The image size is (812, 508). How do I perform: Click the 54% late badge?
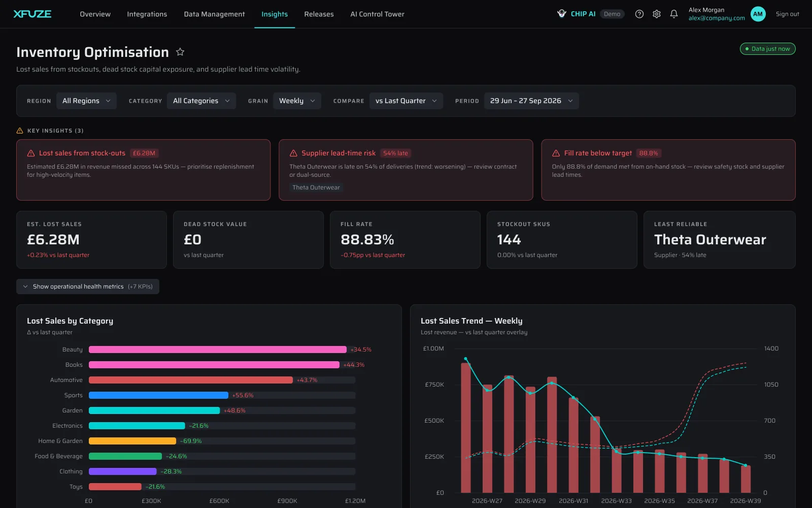pos(395,153)
